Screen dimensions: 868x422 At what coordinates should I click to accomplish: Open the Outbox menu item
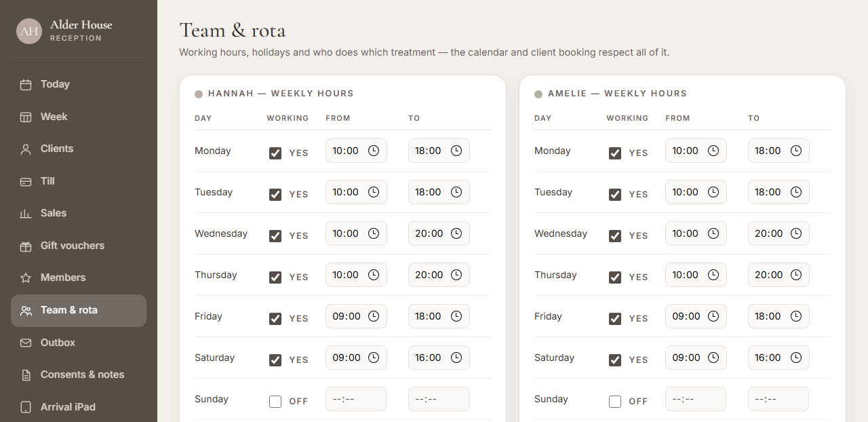point(79,343)
